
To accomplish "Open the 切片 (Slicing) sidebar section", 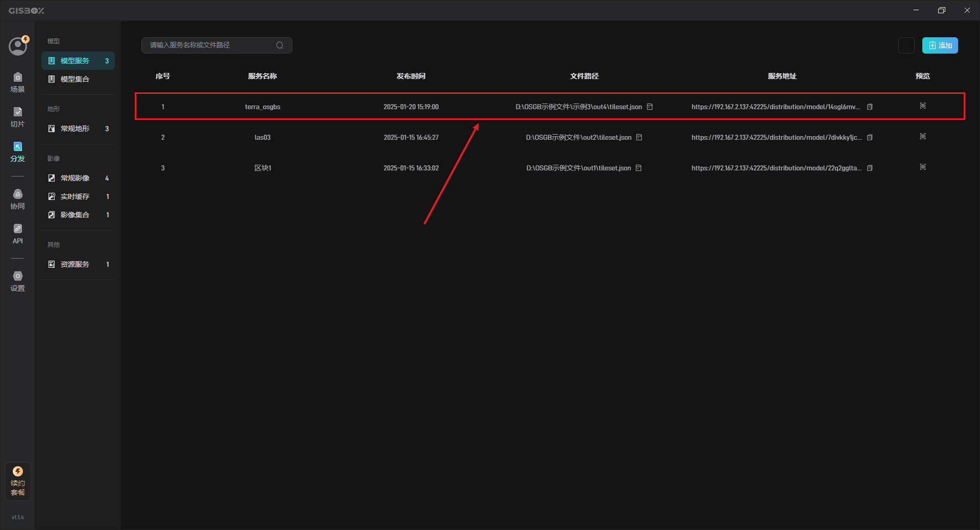I will pyautogui.click(x=17, y=117).
